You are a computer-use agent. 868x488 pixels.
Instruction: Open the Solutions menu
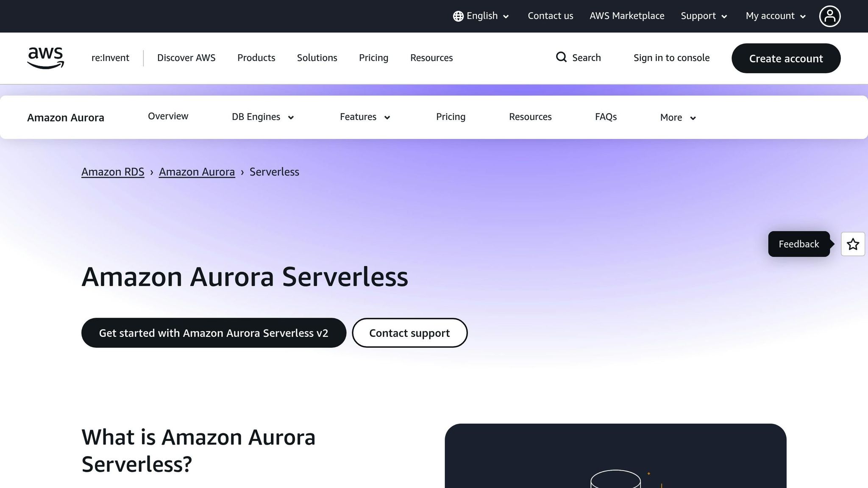tap(317, 58)
